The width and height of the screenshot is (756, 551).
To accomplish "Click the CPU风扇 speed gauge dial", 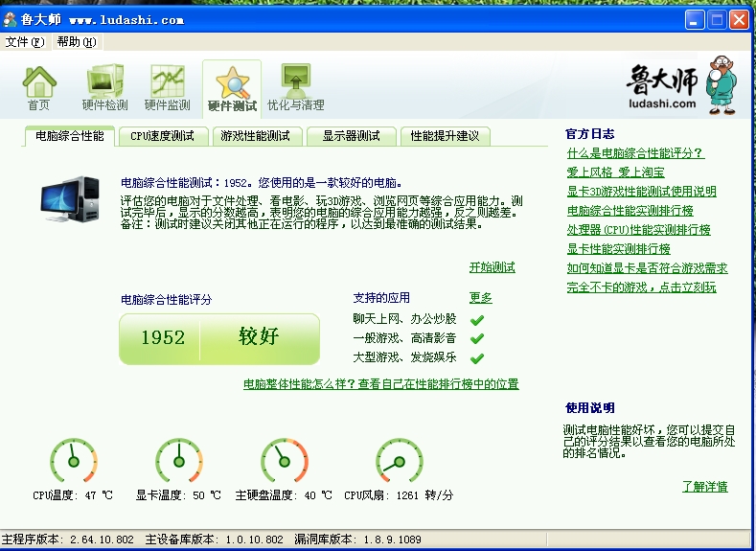I will (x=400, y=460).
